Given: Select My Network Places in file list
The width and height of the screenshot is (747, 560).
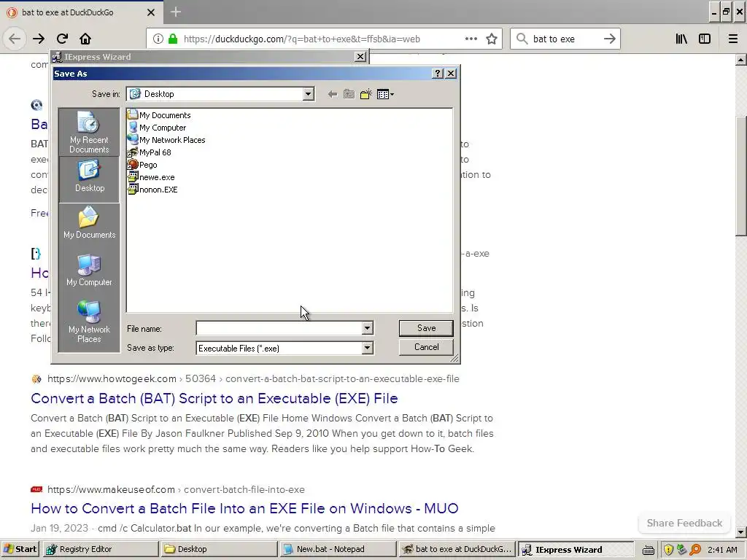Looking at the screenshot, I should pyautogui.click(x=167, y=140).
